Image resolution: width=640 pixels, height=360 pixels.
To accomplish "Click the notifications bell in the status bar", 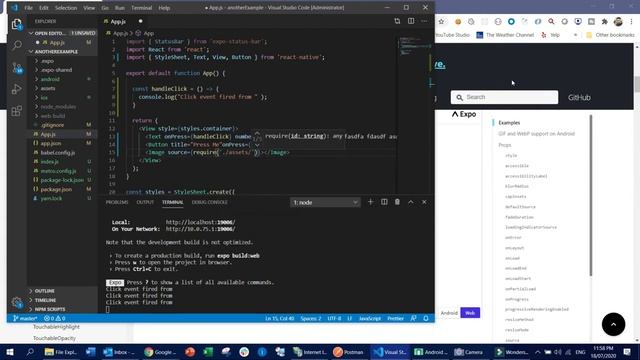I will click(x=426, y=318).
